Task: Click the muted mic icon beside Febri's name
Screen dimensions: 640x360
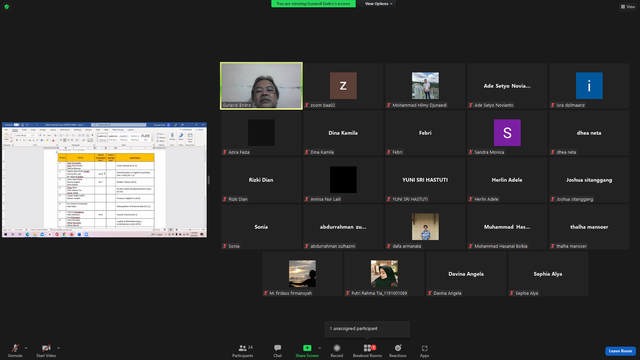Action: [x=389, y=152]
